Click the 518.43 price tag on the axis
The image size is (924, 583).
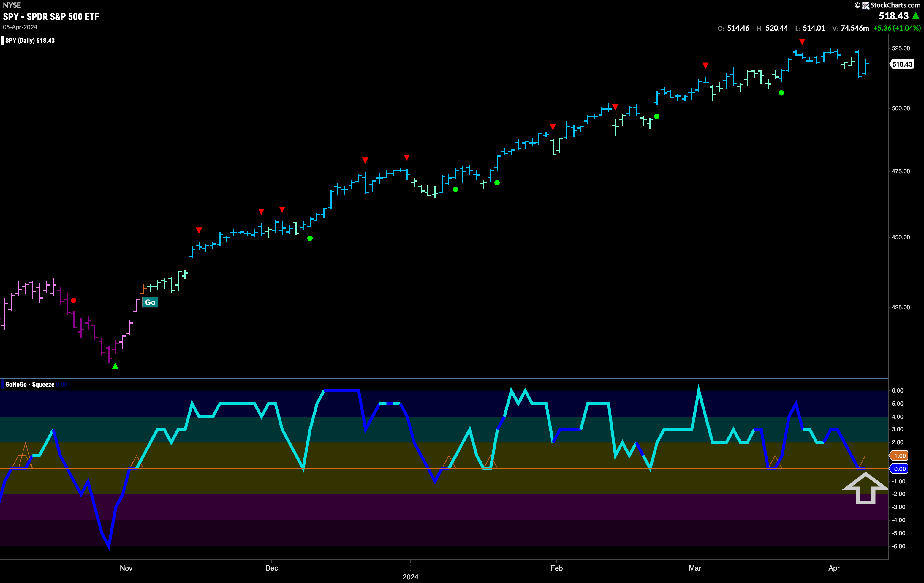902,64
